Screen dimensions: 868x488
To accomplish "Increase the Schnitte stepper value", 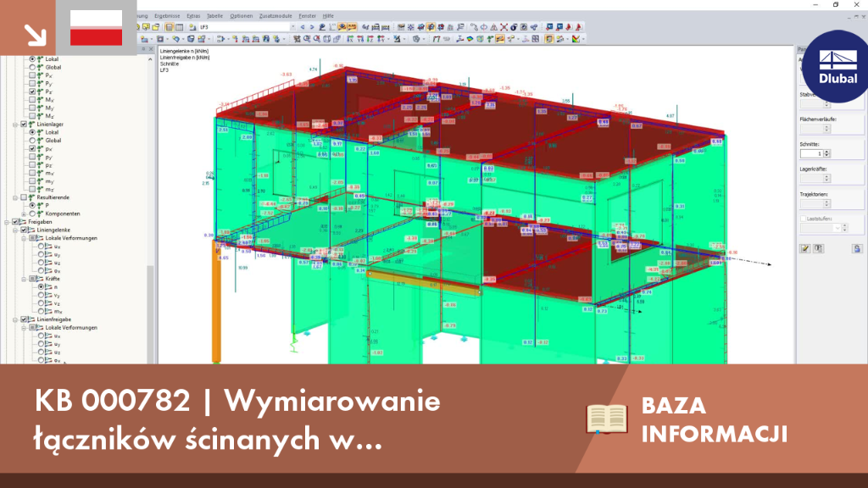I will [826, 152].
